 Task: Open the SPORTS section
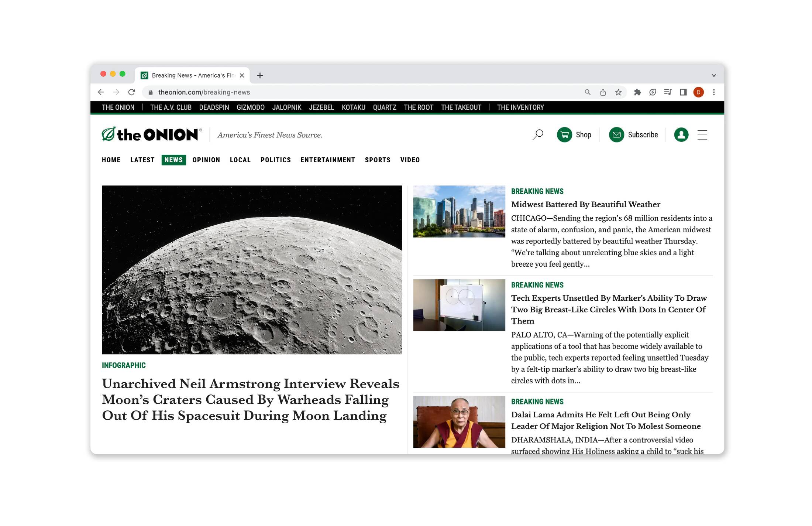point(378,160)
